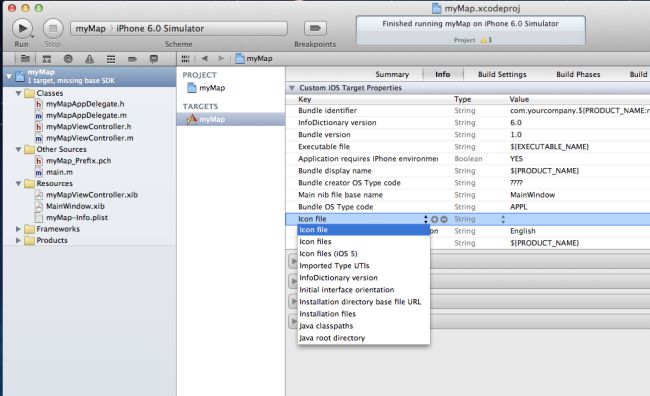Image resolution: width=650 pixels, height=396 pixels.
Task: Choose 'Java classpaths' option
Action: coord(364,326)
